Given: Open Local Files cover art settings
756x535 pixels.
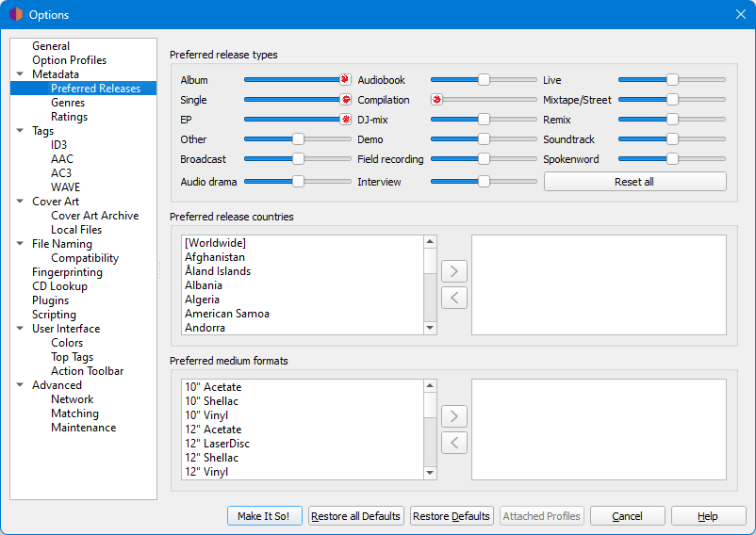Looking at the screenshot, I should (76, 230).
